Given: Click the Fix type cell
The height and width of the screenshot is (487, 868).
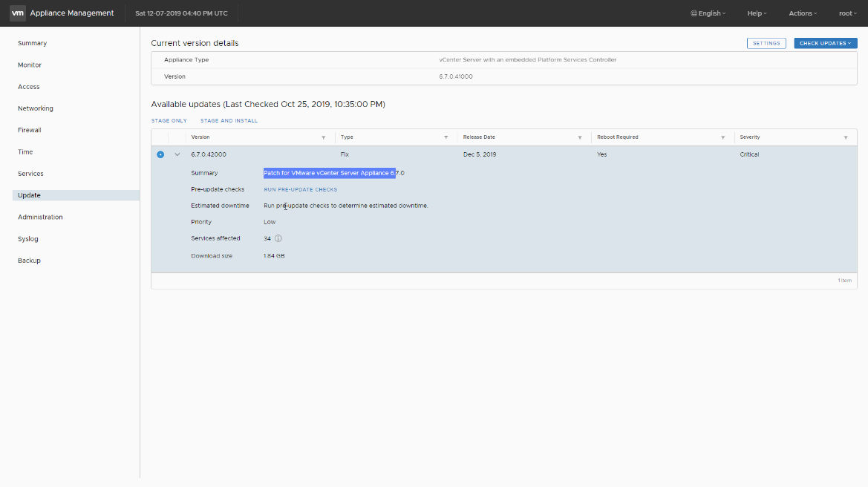Looking at the screenshot, I should click(x=345, y=154).
